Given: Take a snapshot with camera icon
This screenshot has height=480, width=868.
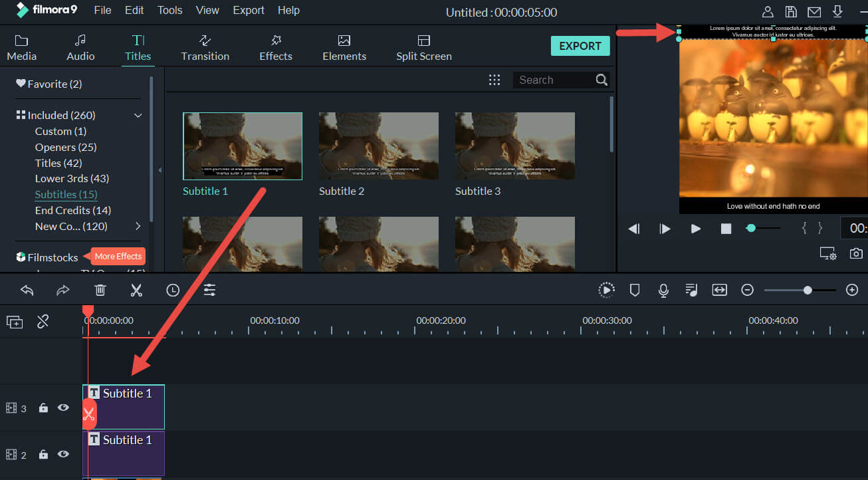Looking at the screenshot, I should pos(857,253).
